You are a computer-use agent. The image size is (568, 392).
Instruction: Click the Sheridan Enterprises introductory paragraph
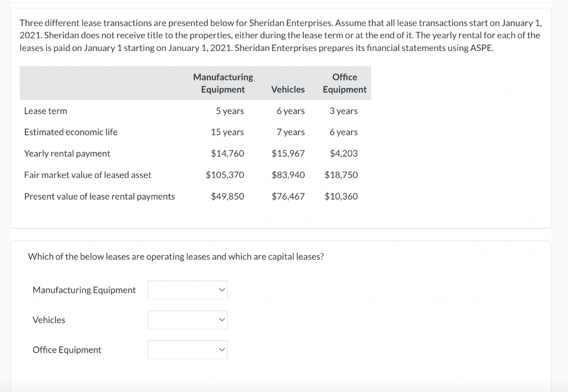point(280,35)
